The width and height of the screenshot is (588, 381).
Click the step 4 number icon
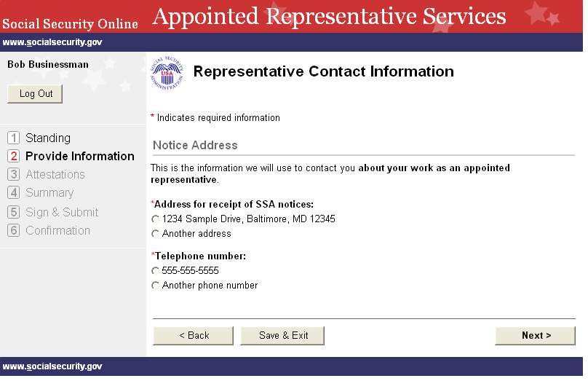[13, 192]
